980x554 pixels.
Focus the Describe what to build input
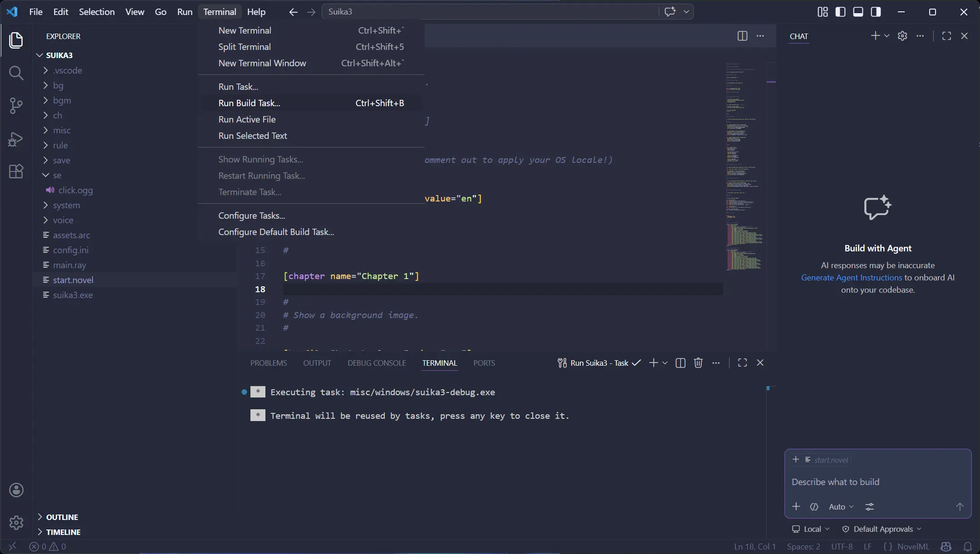point(836,481)
